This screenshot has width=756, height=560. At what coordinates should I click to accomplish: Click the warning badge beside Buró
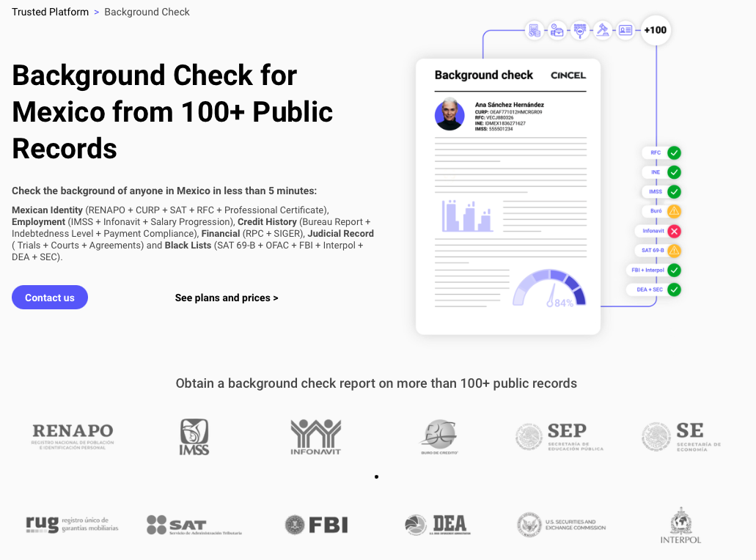[673, 211]
